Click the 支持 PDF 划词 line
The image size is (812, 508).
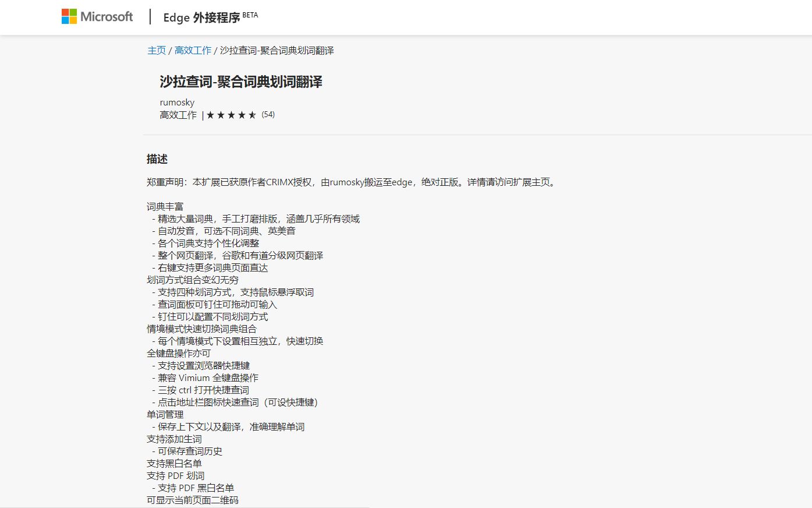click(x=175, y=475)
